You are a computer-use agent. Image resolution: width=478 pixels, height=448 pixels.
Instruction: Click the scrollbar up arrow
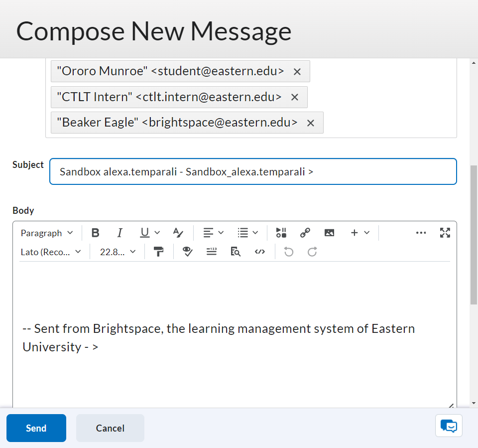pyautogui.click(x=474, y=63)
